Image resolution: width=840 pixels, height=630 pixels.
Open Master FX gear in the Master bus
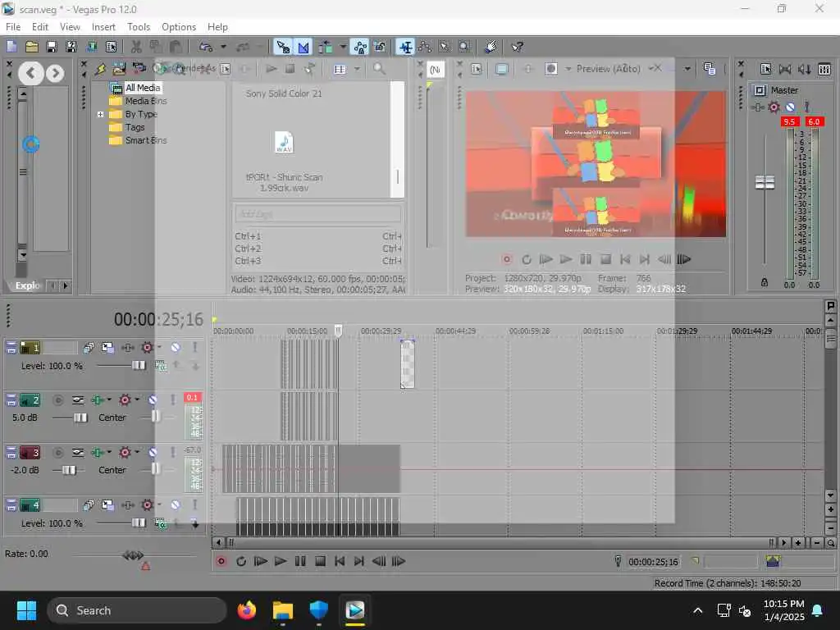(774, 107)
